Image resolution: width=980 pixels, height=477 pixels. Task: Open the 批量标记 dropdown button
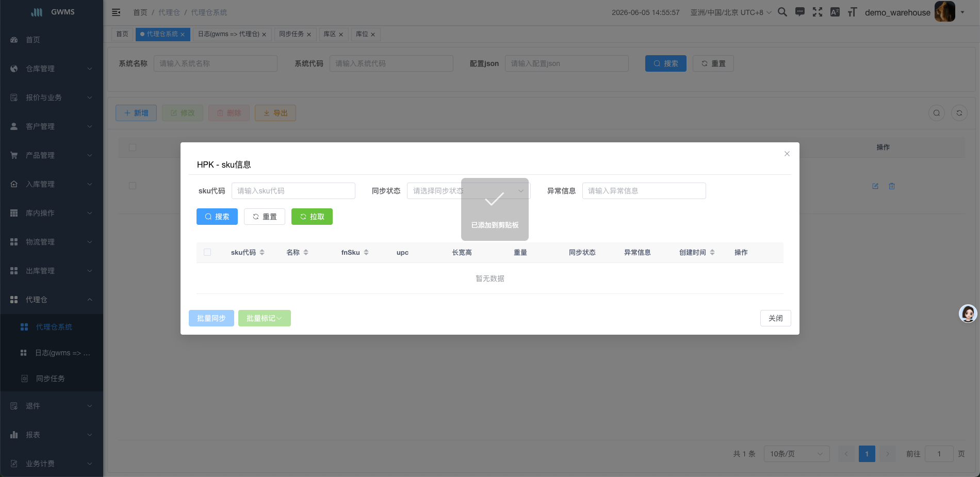click(x=265, y=318)
